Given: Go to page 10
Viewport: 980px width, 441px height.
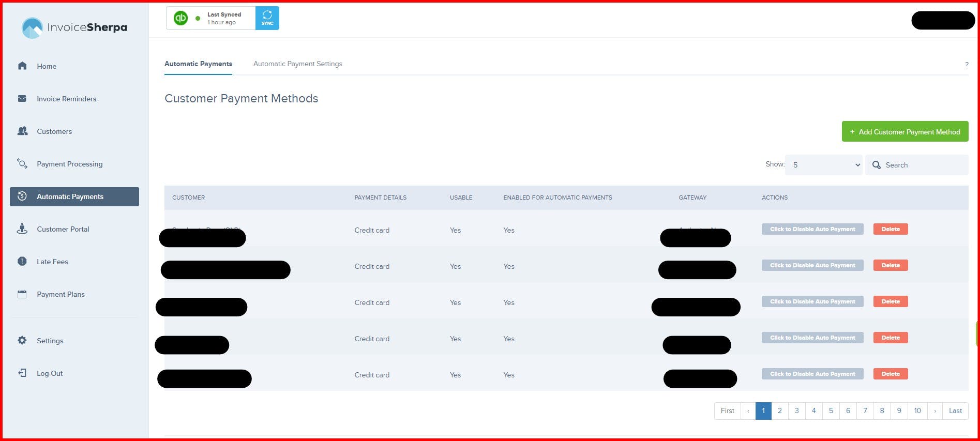Looking at the screenshot, I should click(917, 411).
